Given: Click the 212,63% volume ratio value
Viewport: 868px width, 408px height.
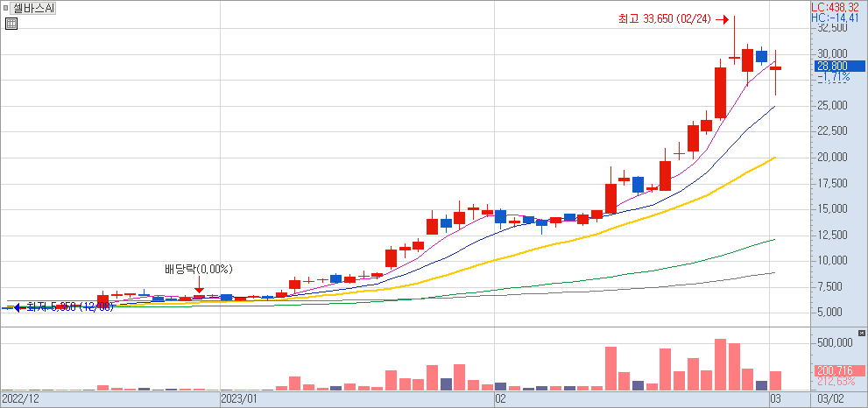Looking at the screenshot, I should click(835, 382).
